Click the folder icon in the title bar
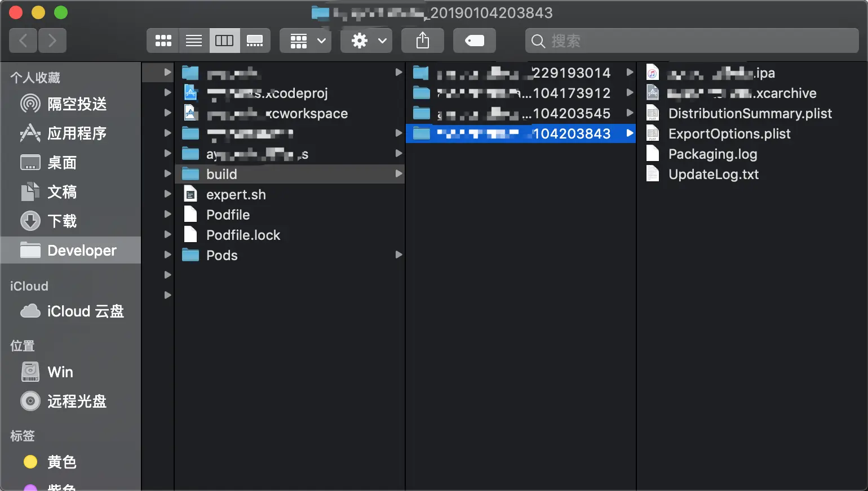The width and height of the screenshot is (868, 491). [x=320, y=12]
